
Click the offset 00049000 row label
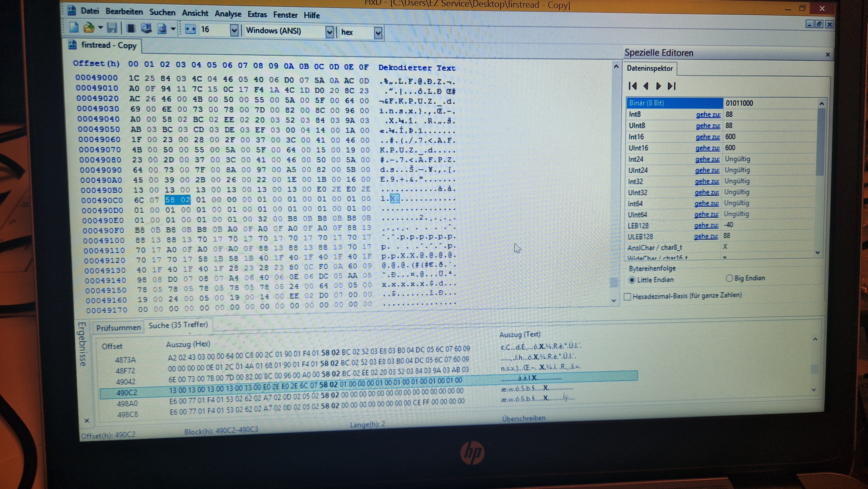click(96, 78)
